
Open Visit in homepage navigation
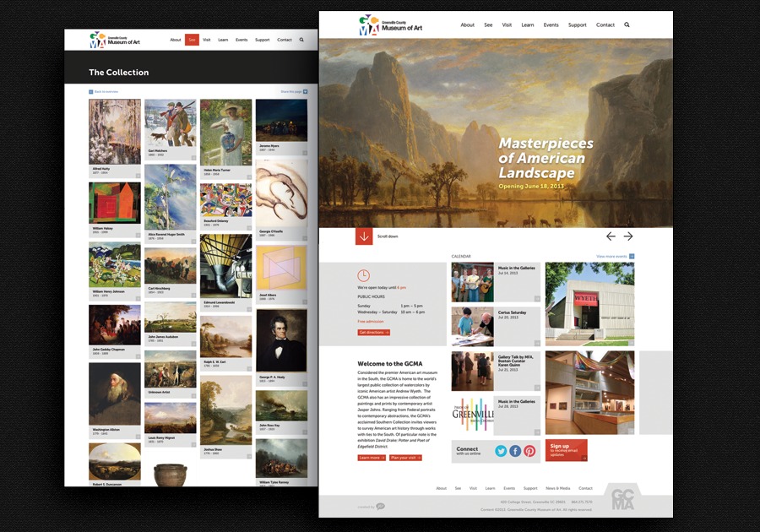[507, 24]
